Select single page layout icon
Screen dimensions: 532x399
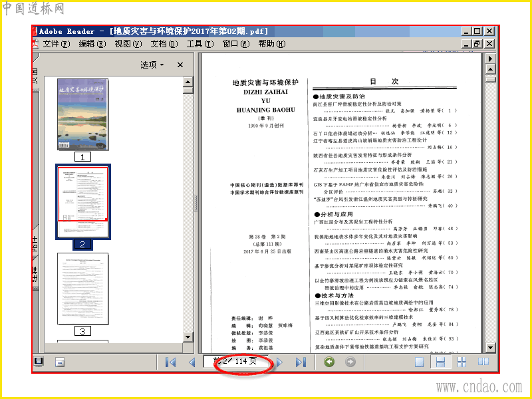click(x=420, y=362)
